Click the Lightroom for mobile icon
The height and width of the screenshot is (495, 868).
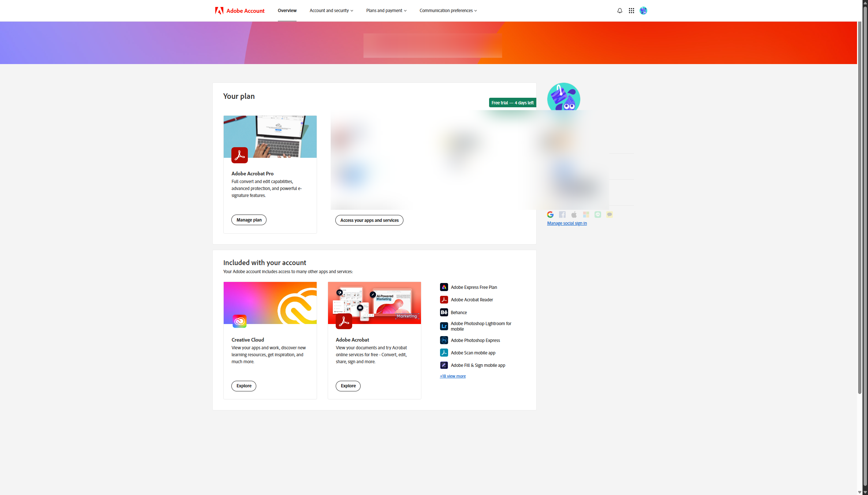click(x=444, y=326)
